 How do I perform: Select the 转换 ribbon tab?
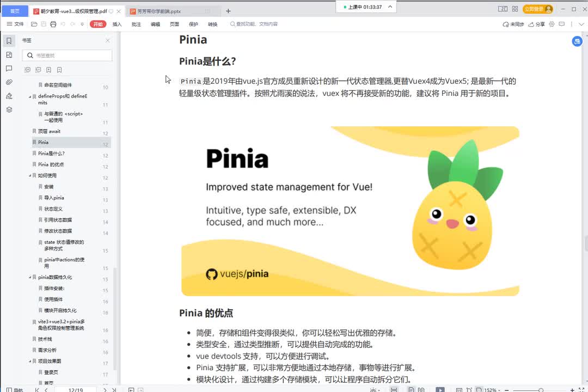point(213,24)
